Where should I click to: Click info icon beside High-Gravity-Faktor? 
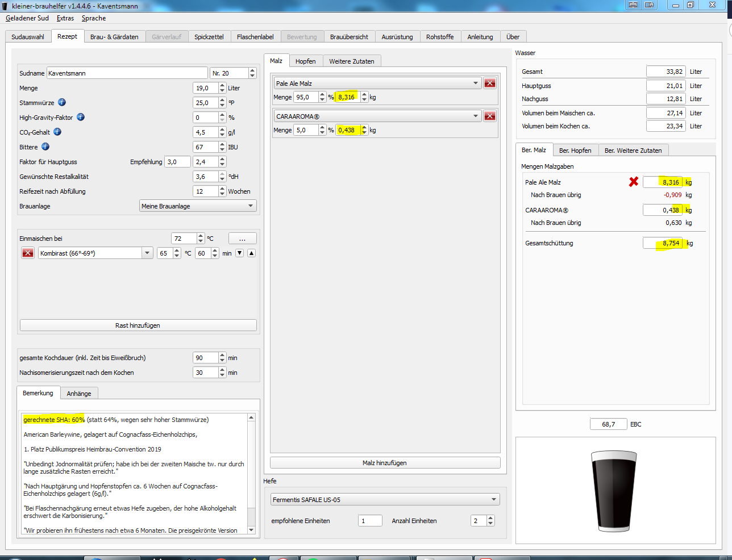[x=81, y=117]
